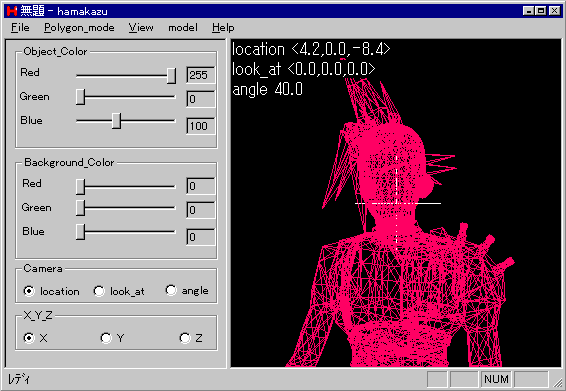Open the Polygon_mode menu
Screen dimensions: 566x391
coord(79,27)
